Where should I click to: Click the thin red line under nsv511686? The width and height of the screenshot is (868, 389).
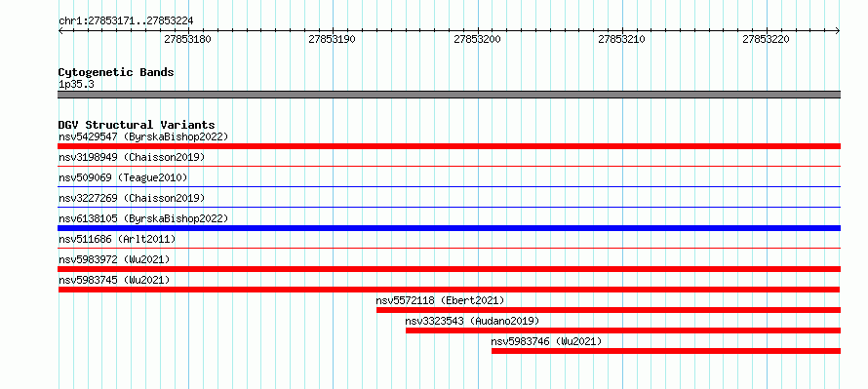449,248
